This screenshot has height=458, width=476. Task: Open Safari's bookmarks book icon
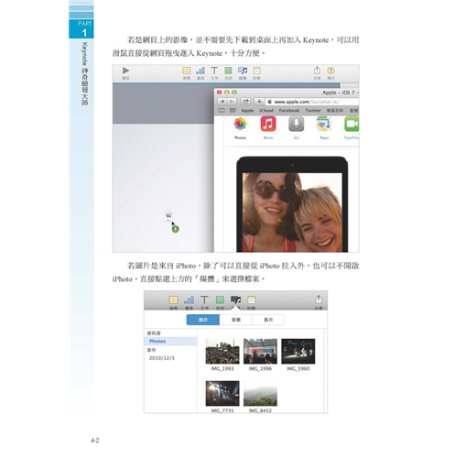(x=222, y=111)
